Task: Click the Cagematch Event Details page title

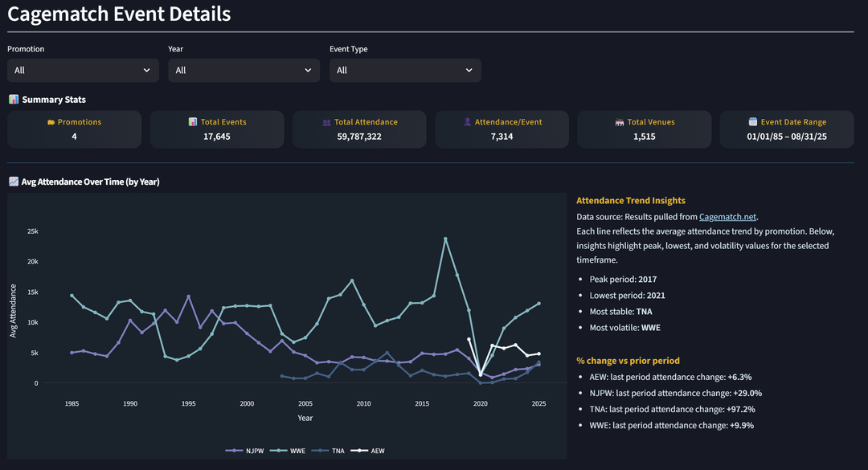Action: (119, 14)
